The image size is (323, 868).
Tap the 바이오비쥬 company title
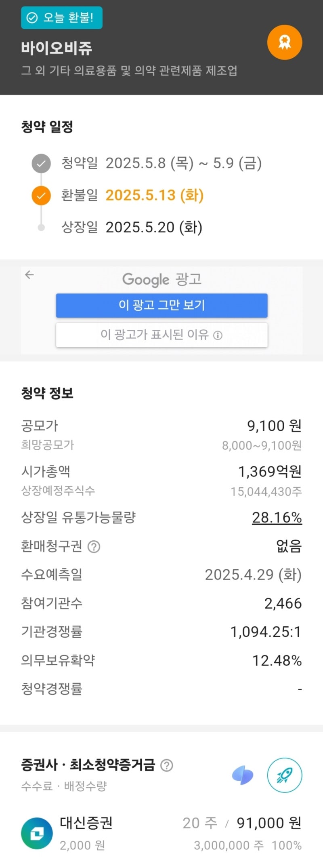pos(57,48)
